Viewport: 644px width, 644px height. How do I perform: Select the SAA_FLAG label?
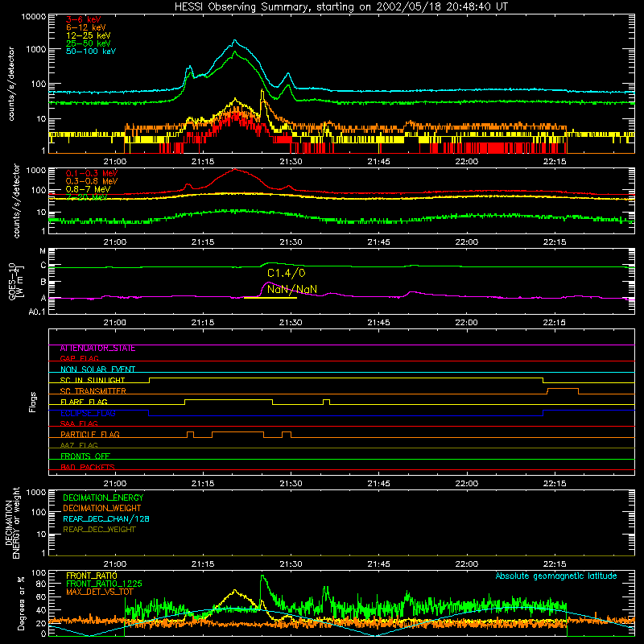click(x=79, y=423)
